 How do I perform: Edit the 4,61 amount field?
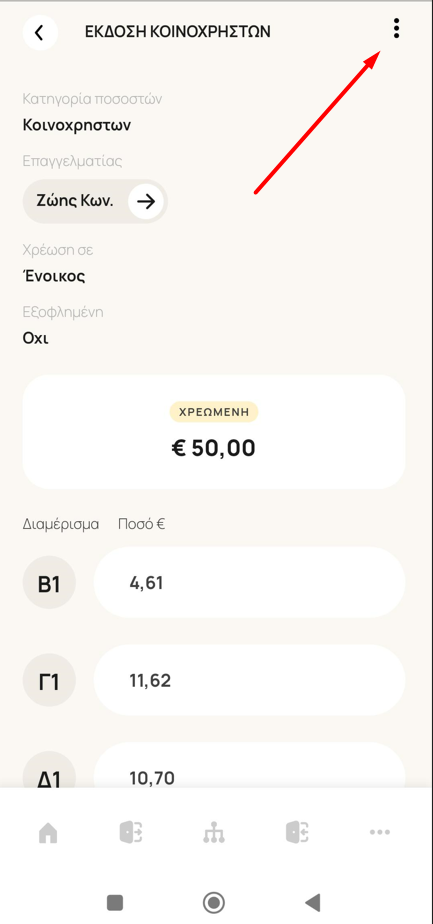(249, 582)
